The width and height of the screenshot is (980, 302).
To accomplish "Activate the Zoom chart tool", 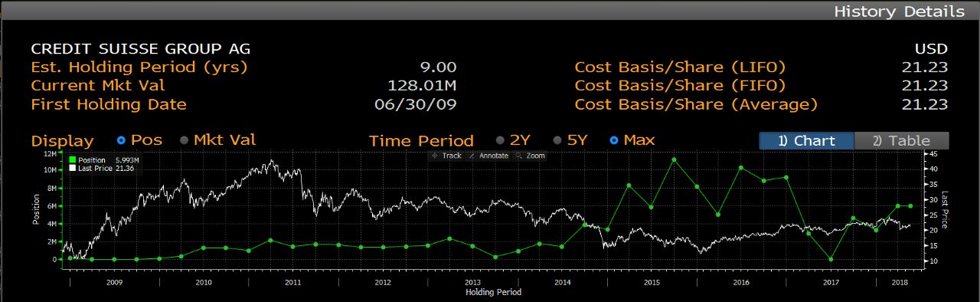I will click(x=530, y=156).
